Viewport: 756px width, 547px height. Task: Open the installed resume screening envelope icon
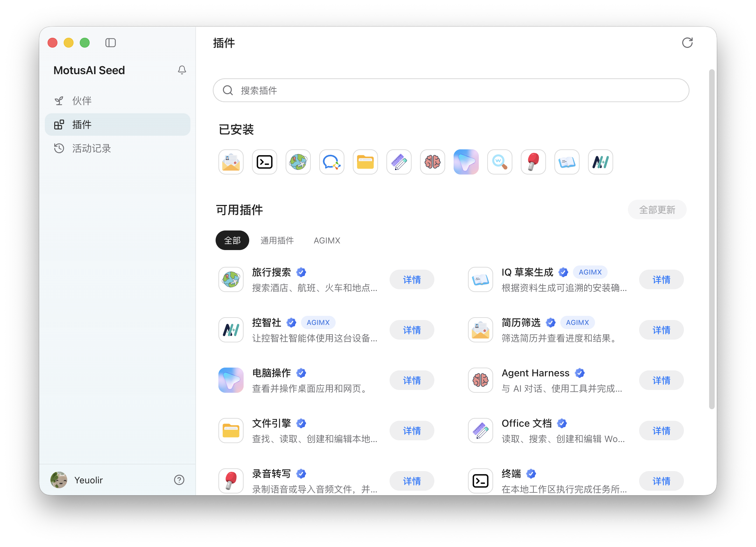(231, 162)
